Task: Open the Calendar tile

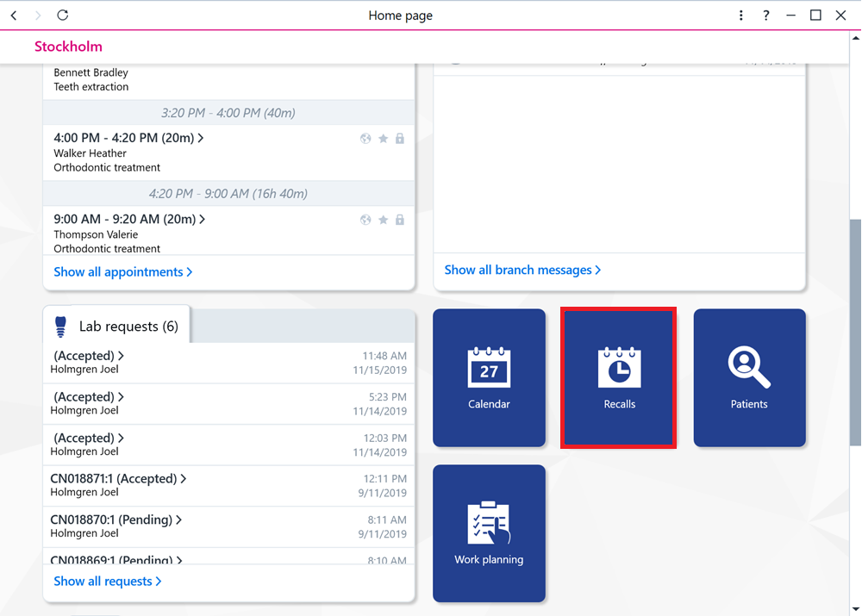Action: click(x=489, y=377)
